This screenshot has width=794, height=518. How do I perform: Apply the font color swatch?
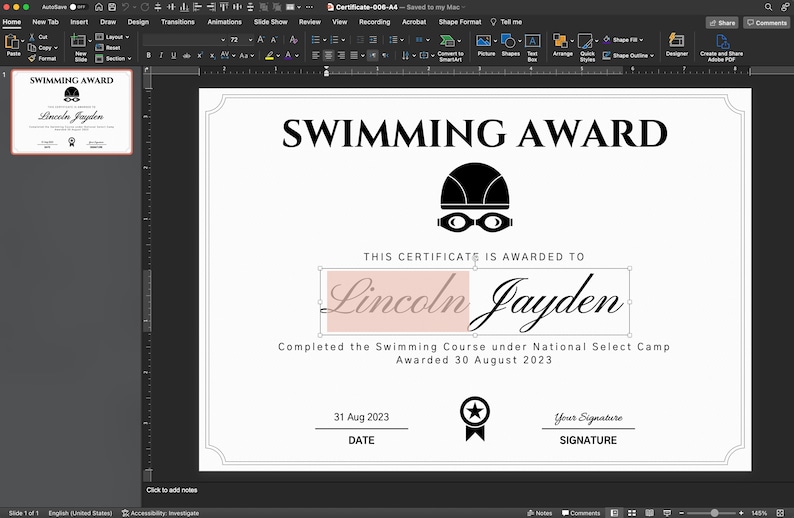click(288, 55)
